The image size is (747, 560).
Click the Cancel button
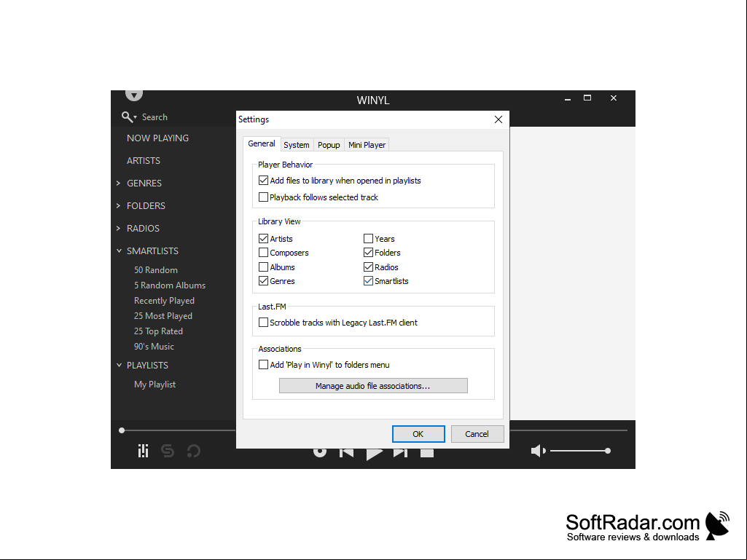[x=477, y=434]
